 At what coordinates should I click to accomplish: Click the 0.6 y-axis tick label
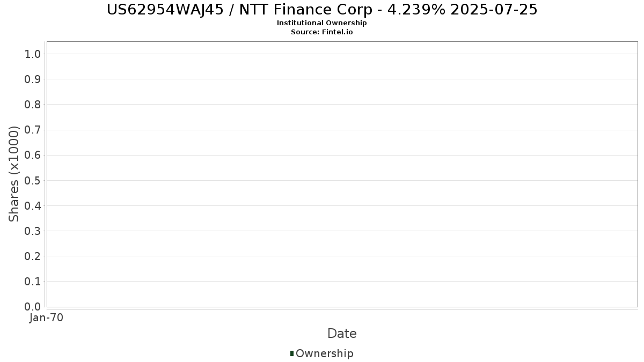(x=33, y=155)
